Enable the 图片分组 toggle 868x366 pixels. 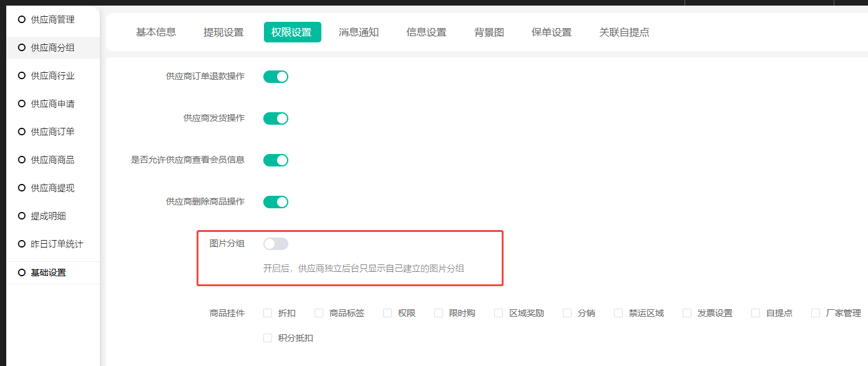(275, 244)
